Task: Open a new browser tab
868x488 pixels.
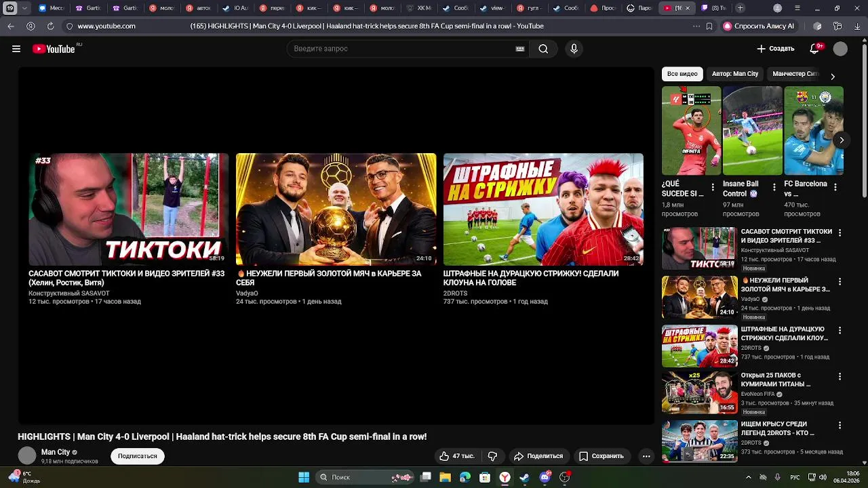Action: tap(740, 8)
